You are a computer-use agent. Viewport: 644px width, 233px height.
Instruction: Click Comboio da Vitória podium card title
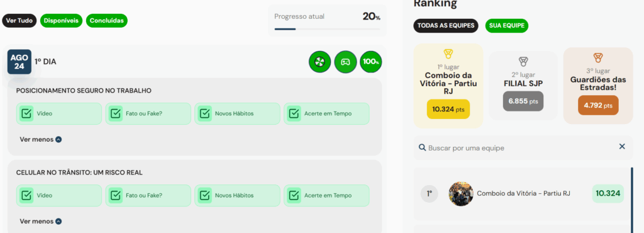(x=448, y=83)
